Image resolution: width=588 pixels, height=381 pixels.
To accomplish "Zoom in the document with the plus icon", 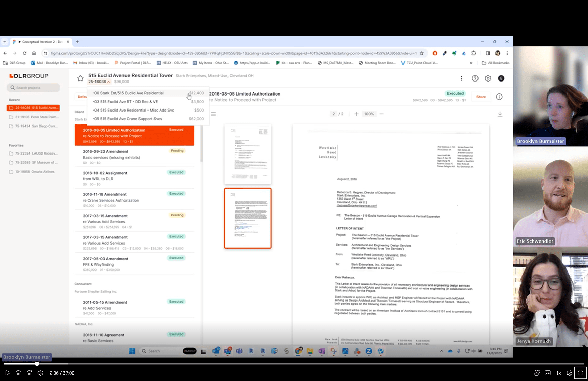I will (356, 114).
